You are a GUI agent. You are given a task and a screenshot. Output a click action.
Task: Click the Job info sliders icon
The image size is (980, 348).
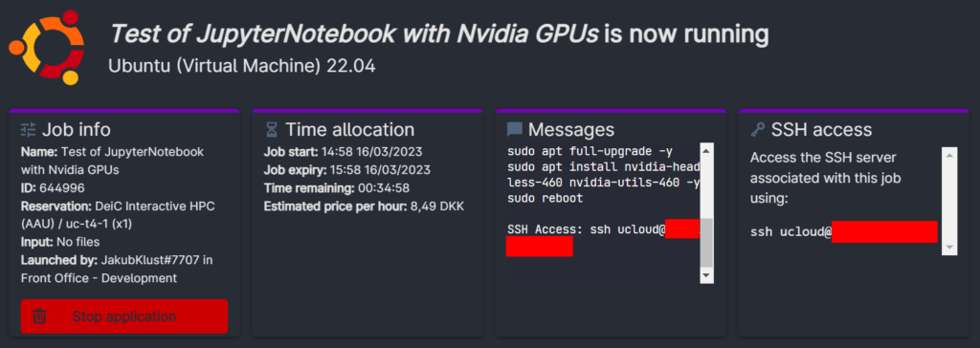[29, 129]
